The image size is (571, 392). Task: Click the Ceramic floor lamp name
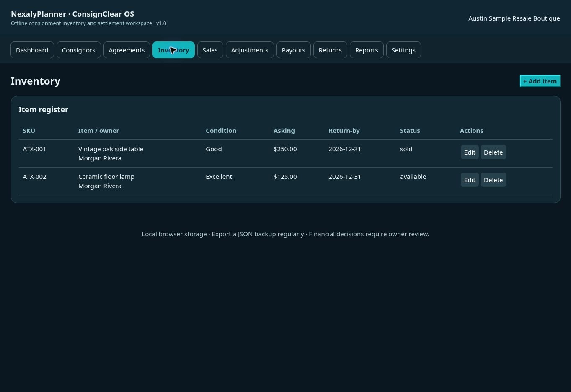click(x=106, y=177)
